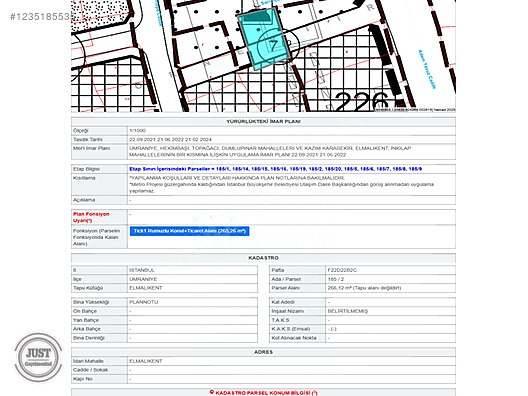Click the Parsel Alanı value cell
The height and width of the screenshot is (396, 528).
click(390, 288)
